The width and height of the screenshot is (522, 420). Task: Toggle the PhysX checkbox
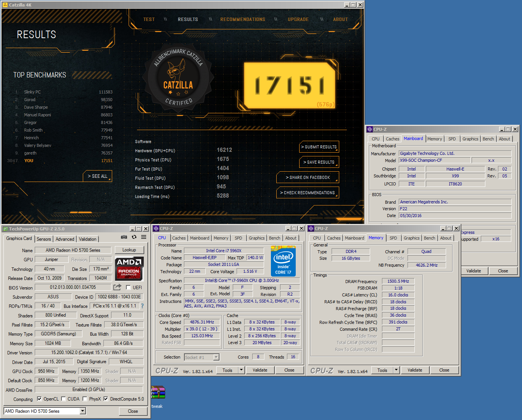[85, 399]
